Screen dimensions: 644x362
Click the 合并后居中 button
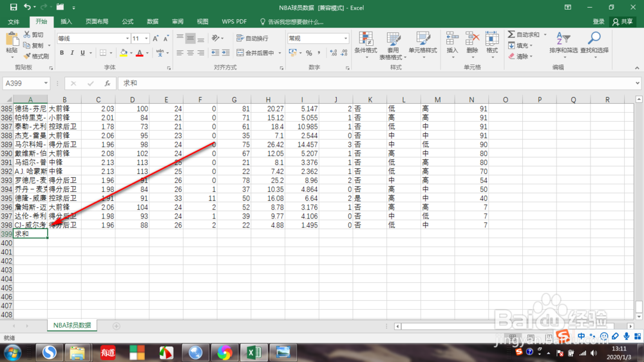(x=256, y=53)
